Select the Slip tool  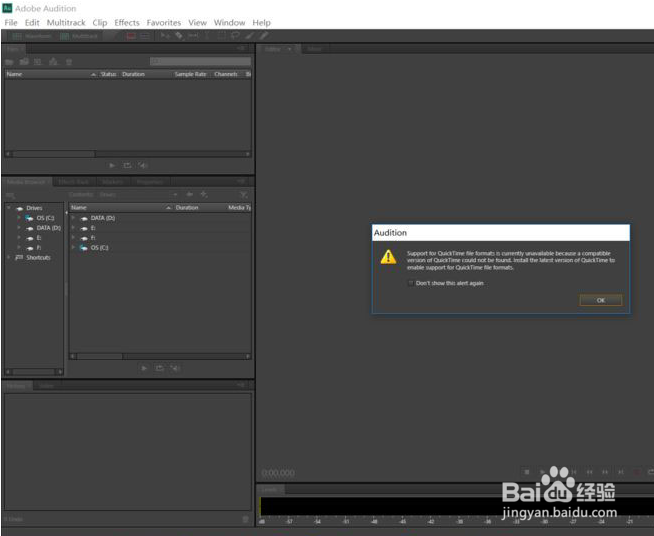click(193, 36)
